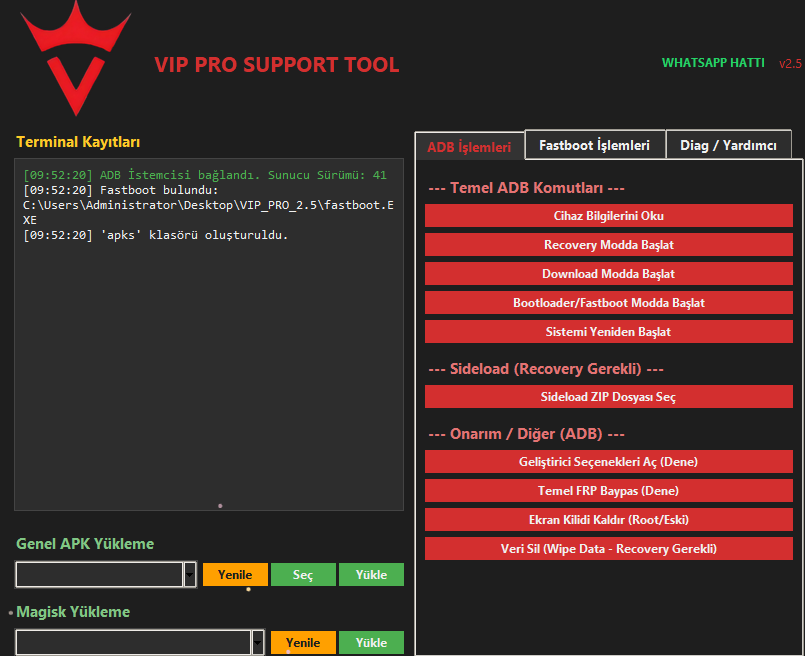Screen dimensions: 805x656
Task: Click Ekran Kilidi Kaldır (Root/Eski)
Action: [x=608, y=520]
